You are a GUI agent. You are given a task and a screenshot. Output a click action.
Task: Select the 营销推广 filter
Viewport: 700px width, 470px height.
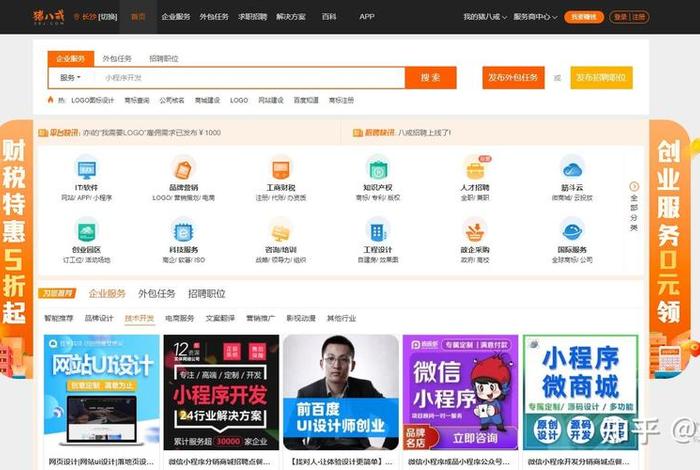[x=261, y=318]
